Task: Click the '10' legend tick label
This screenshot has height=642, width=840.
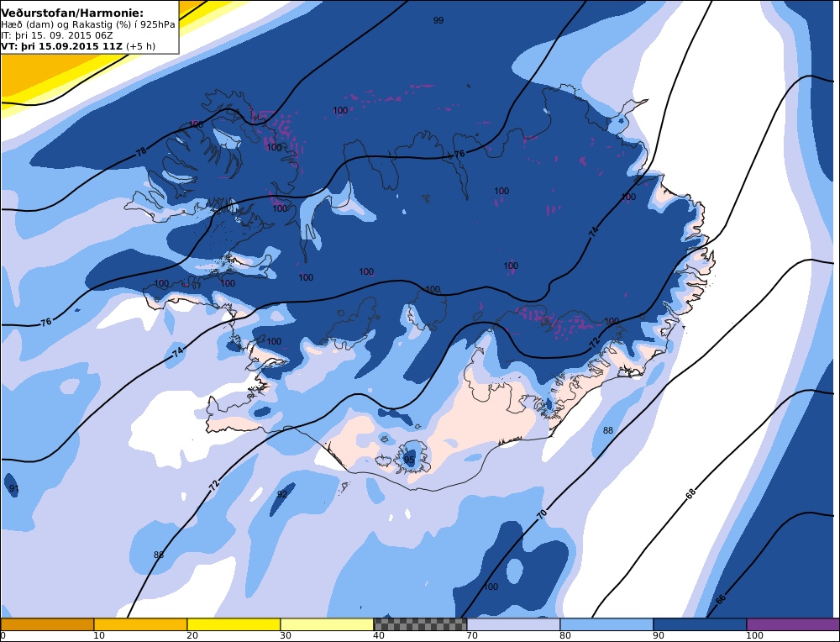Action: 99,635
